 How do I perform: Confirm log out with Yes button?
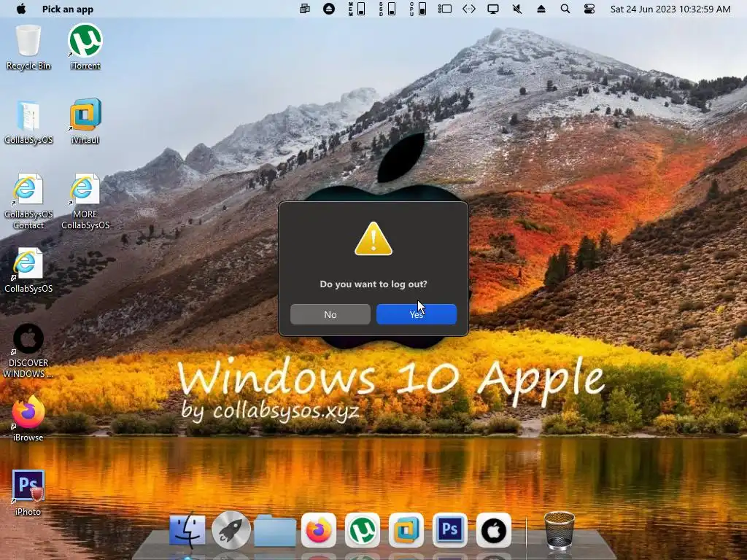point(417,314)
